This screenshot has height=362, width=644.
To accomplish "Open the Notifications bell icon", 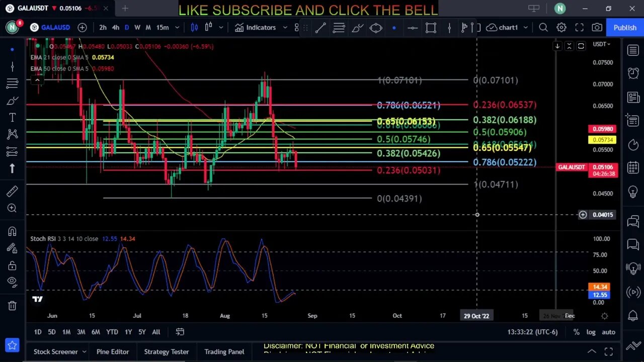I will 633,316.
